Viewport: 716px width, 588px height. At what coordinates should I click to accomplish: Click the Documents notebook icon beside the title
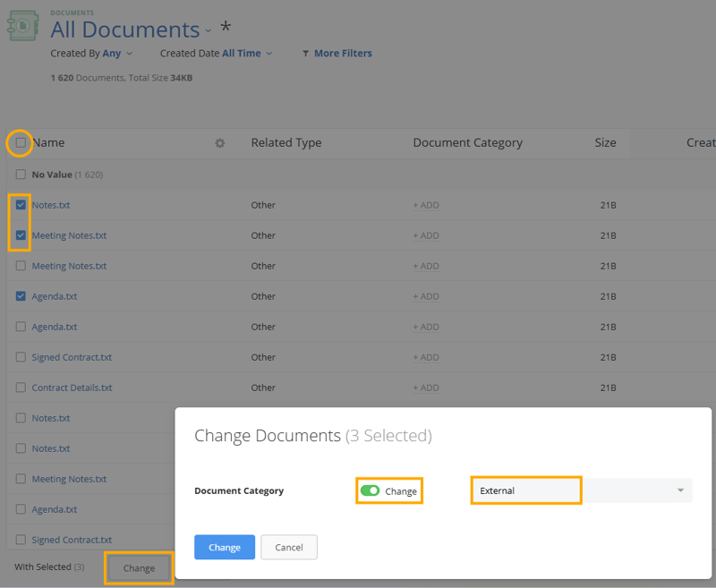[x=23, y=26]
